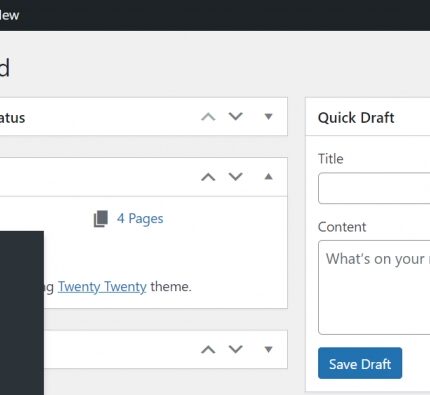Expand the bottom collapsed panel

point(268,349)
